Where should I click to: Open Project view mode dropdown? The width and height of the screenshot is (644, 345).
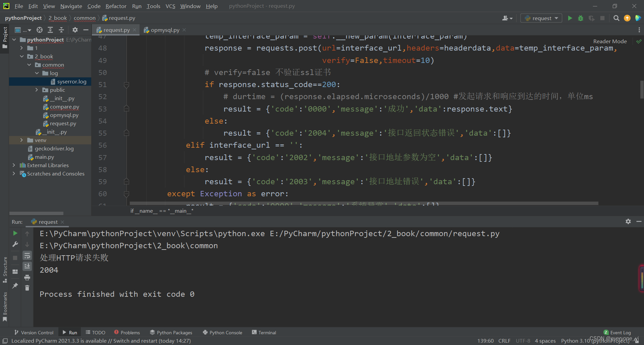tap(23, 30)
